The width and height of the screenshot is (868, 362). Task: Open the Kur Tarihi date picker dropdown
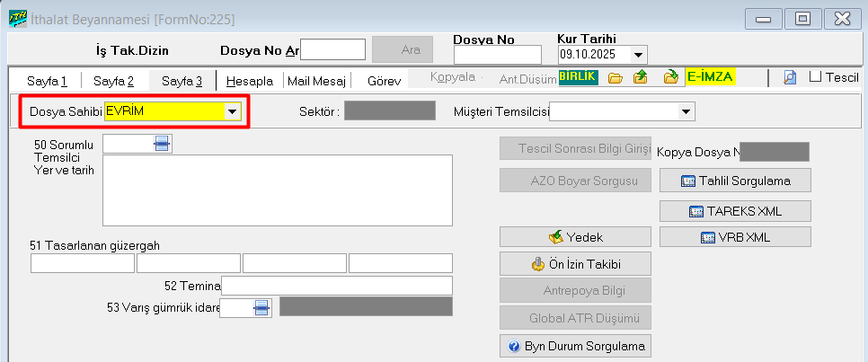click(x=638, y=55)
